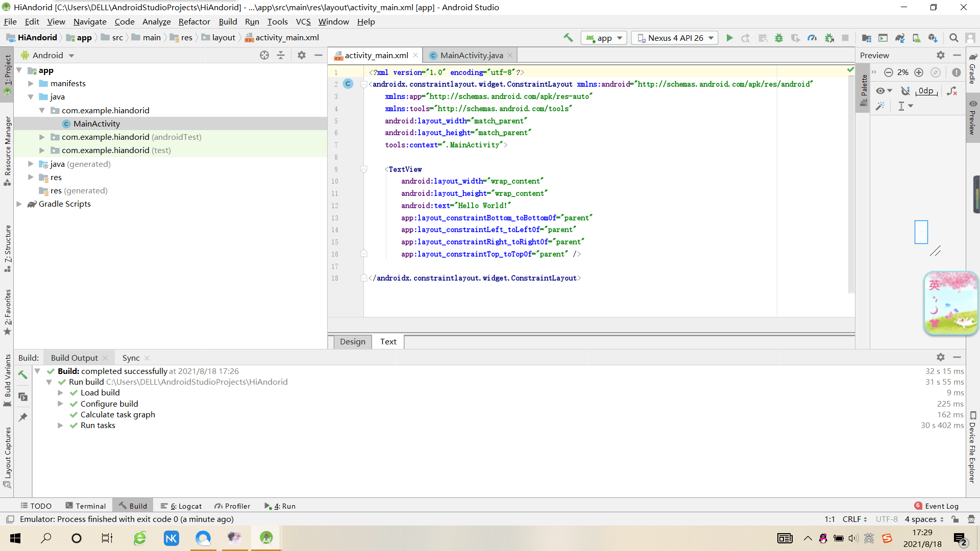Click the Search Everywhere magnifier icon
This screenshot has width=980, height=551.
[x=953, y=38]
